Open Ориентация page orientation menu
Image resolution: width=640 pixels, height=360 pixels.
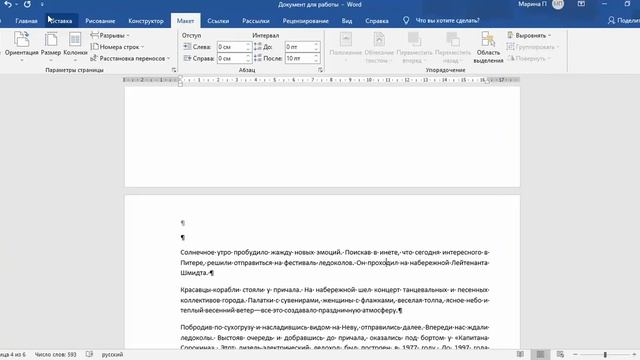22,47
